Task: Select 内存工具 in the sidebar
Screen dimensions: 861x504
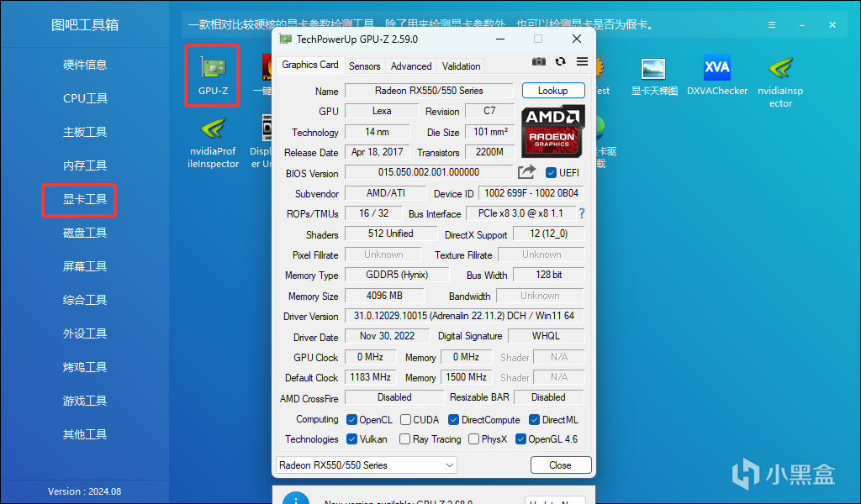Action: 85,165
